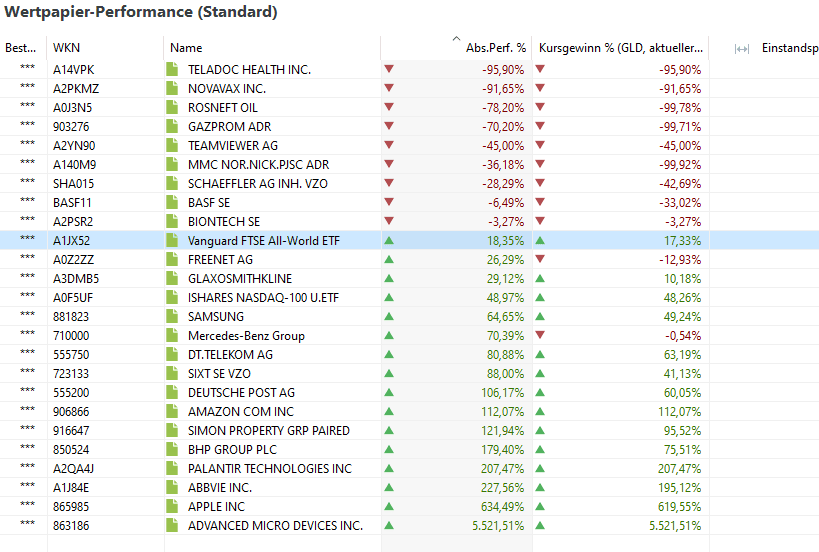Click the sort arrow above Abs.Perf. %
The width and height of the screenshot is (819, 552).
click(x=456, y=38)
